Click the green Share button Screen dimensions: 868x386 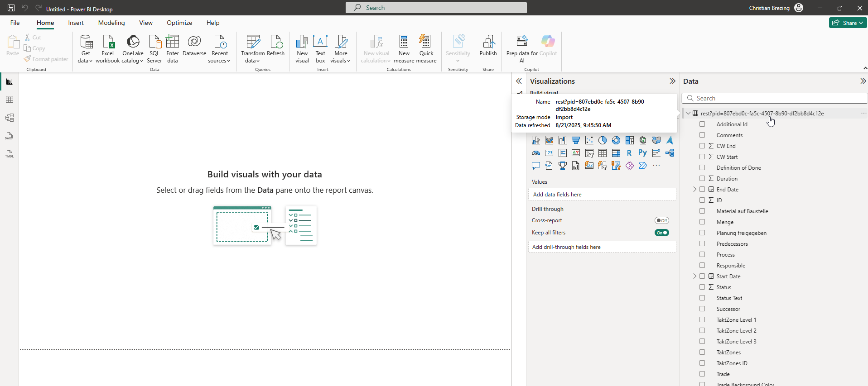pyautogui.click(x=848, y=23)
